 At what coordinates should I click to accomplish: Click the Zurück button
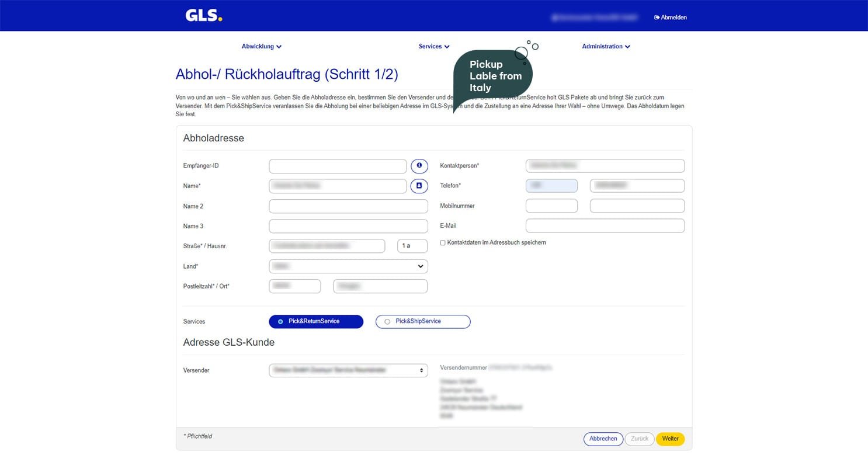click(639, 439)
